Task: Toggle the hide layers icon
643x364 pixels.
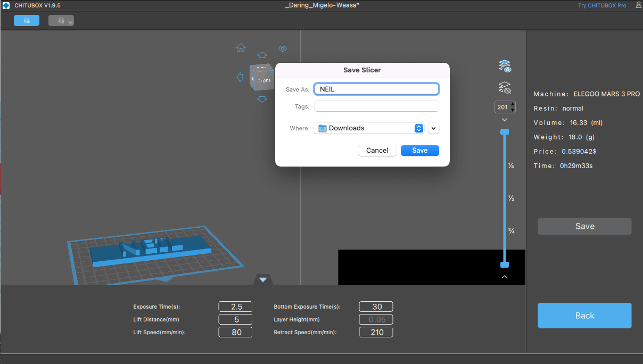Action: click(505, 87)
